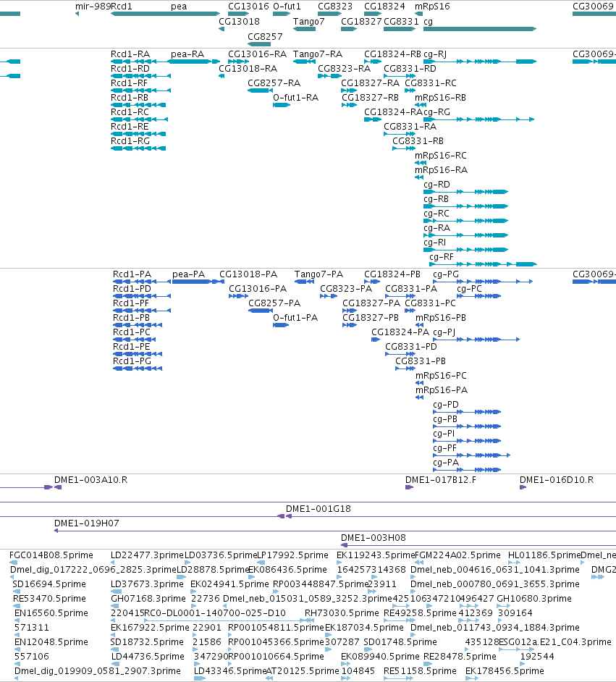Screen dimensions: 616x682
Task: Select transcript label cg-RJ
Action: point(435,54)
